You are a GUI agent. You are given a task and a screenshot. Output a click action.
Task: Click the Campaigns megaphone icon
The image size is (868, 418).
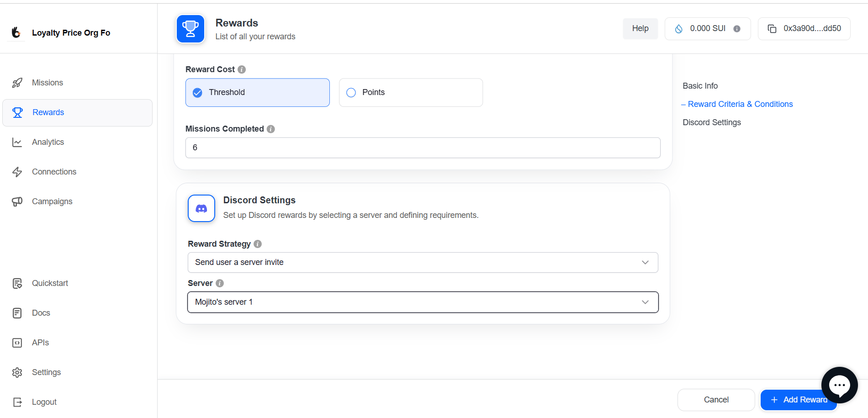coord(17,201)
